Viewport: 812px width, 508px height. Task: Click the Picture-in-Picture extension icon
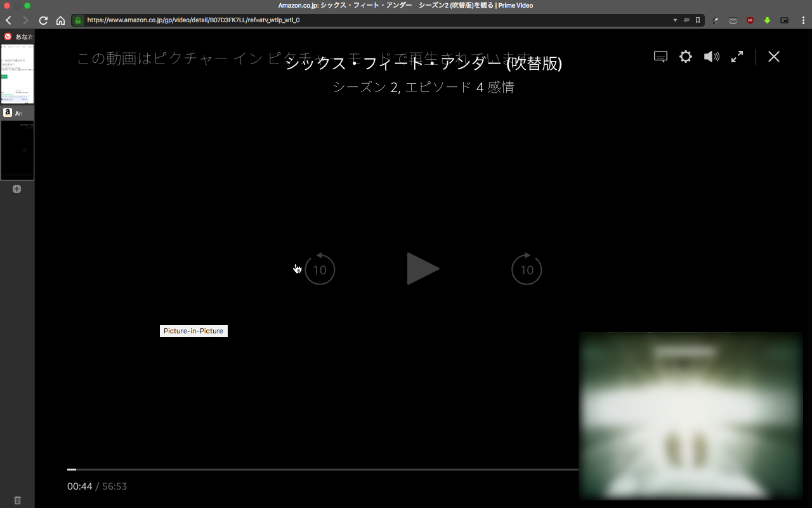784,20
